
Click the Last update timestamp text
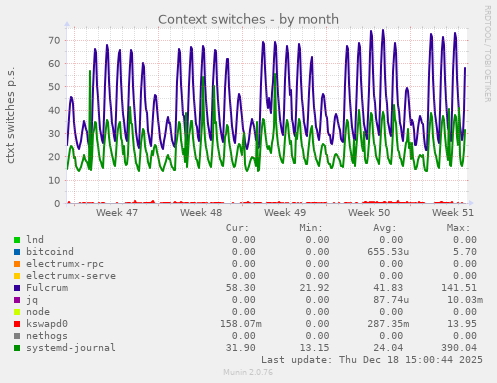coord(372,360)
